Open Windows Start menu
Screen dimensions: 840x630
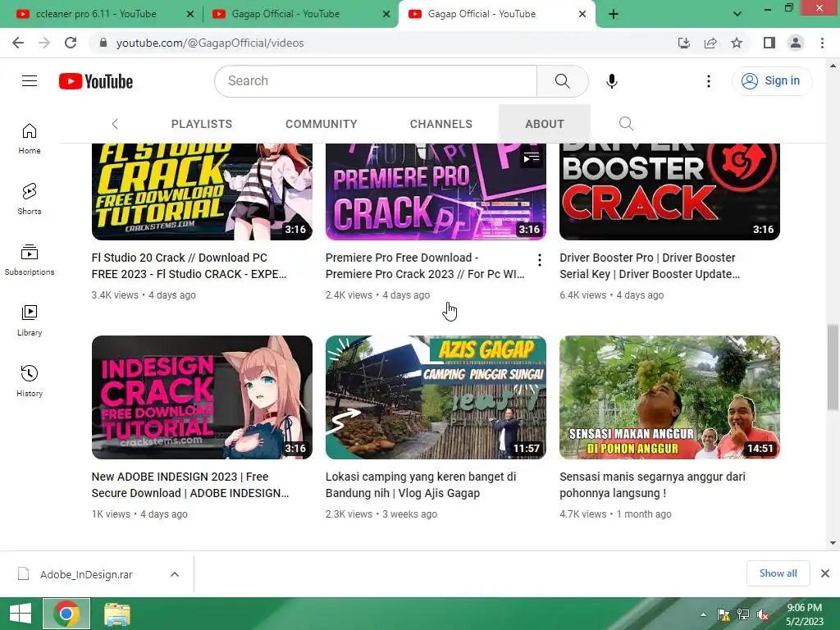tap(21, 614)
